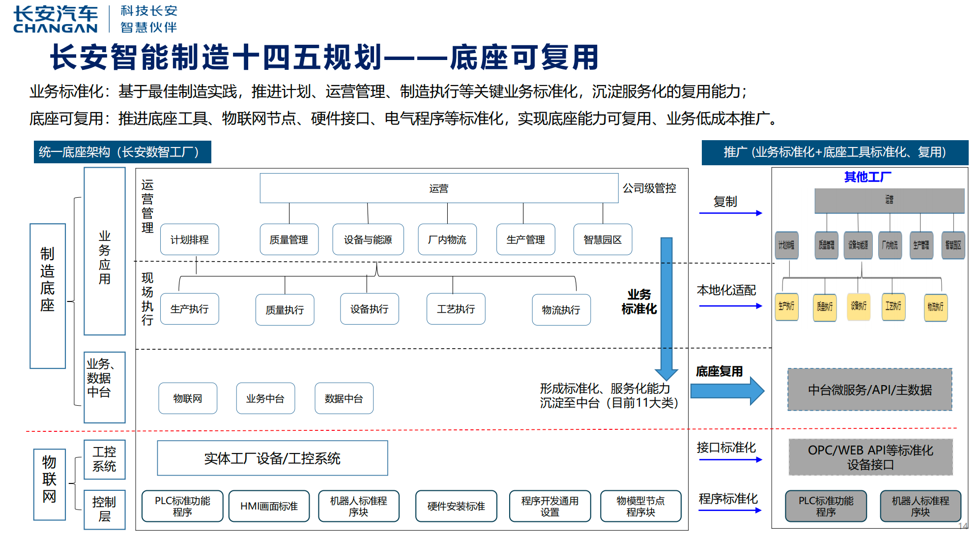Select the 工控系统 box
The height and width of the screenshot is (541, 980).
point(105,459)
